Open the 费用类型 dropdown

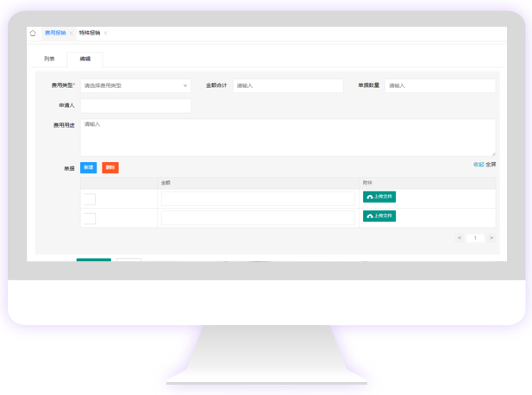135,85
